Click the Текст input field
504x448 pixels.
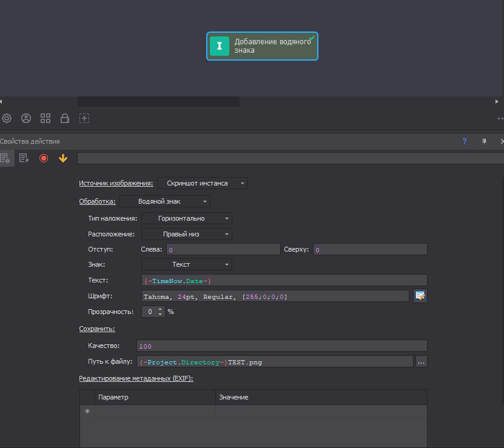(284, 280)
